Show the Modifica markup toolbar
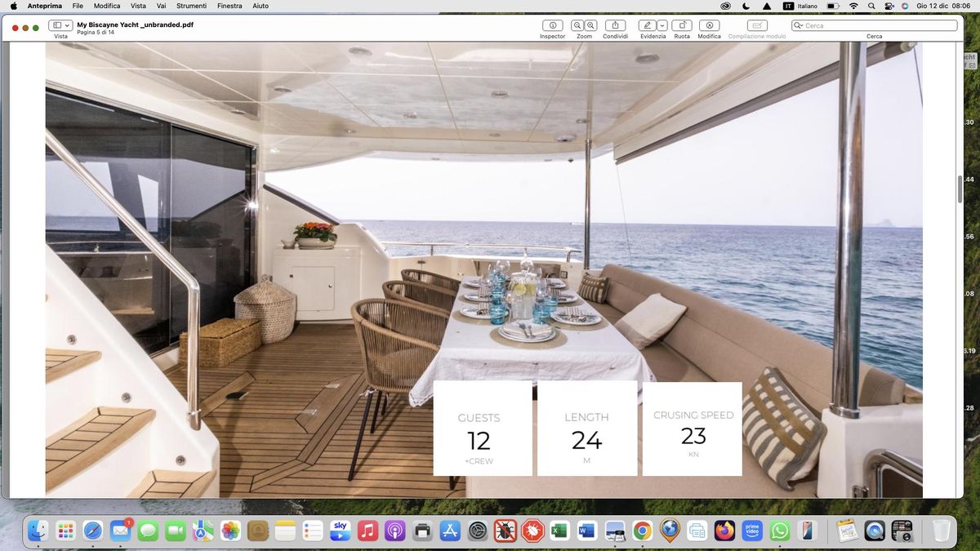 [x=709, y=25]
